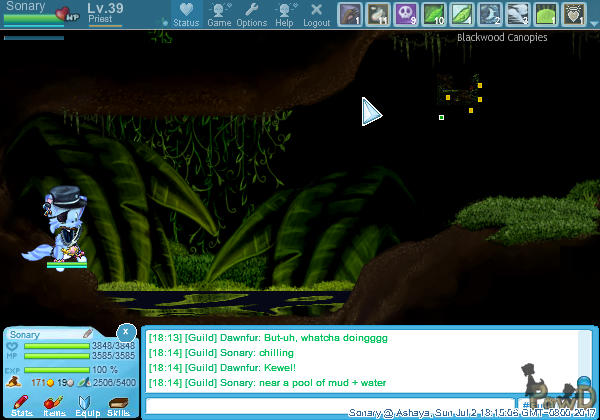
Task: Open the Equip panel
Action: [x=86, y=404]
